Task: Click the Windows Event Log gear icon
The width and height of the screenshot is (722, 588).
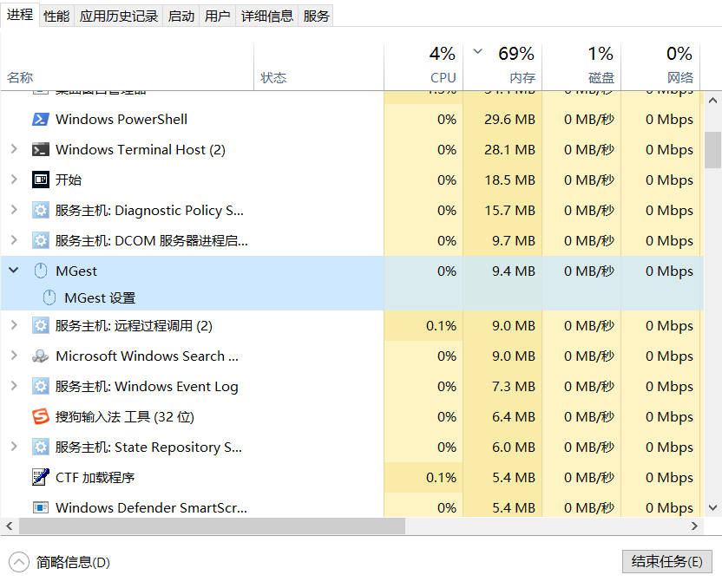Action: (41, 387)
